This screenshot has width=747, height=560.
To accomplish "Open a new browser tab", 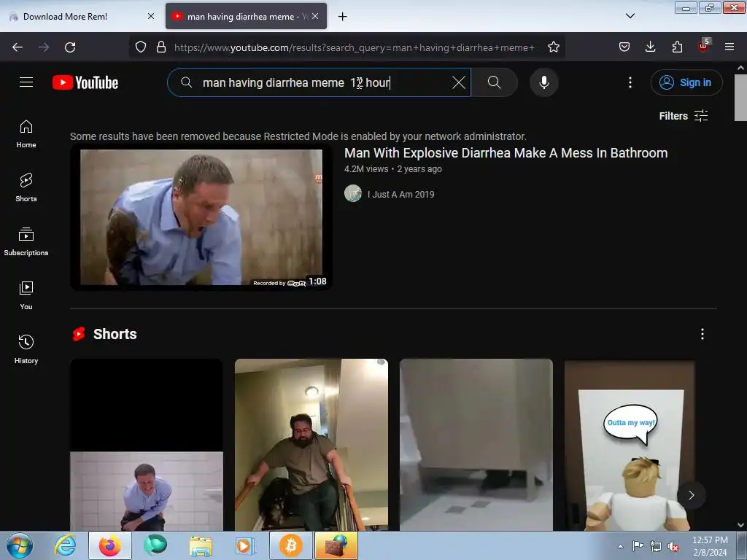I will [343, 17].
